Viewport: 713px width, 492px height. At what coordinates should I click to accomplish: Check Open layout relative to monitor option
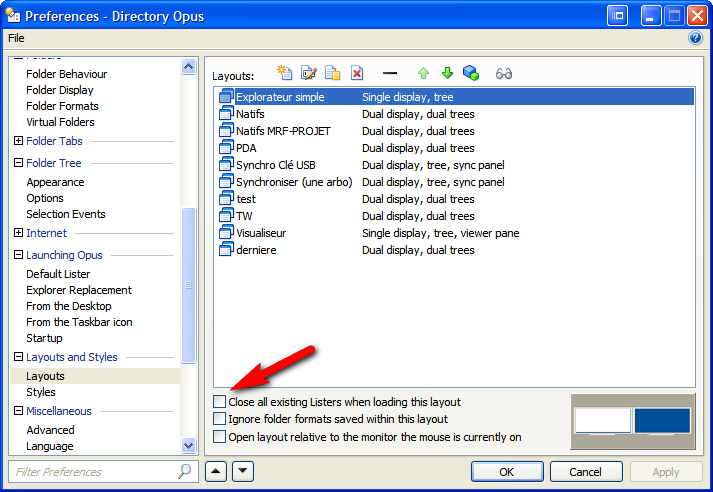(x=220, y=437)
